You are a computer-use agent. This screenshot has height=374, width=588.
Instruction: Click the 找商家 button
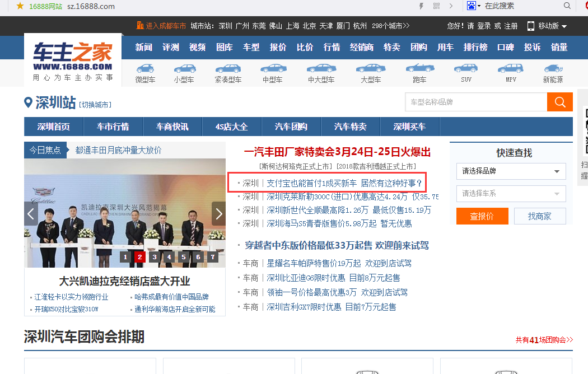point(540,216)
